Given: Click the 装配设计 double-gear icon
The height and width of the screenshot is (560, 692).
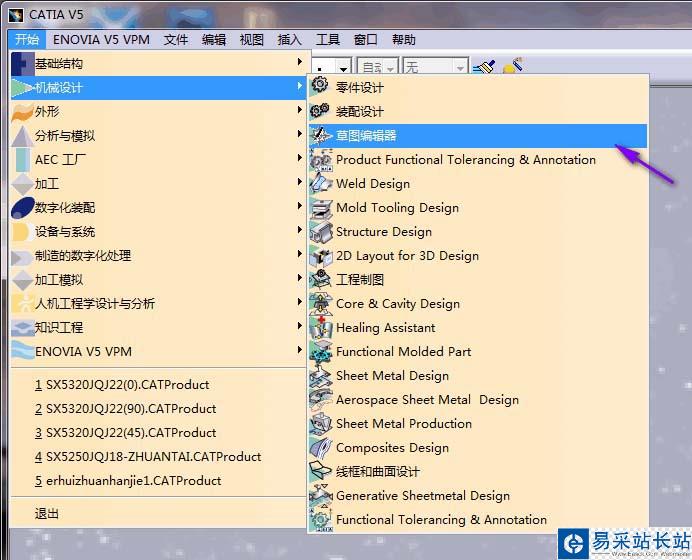Looking at the screenshot, I should tap(320, 110).
